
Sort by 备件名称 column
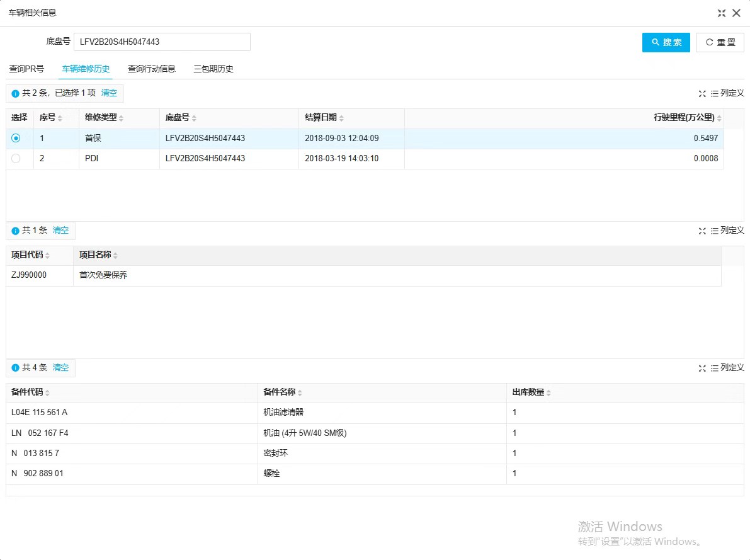(300, 393)
